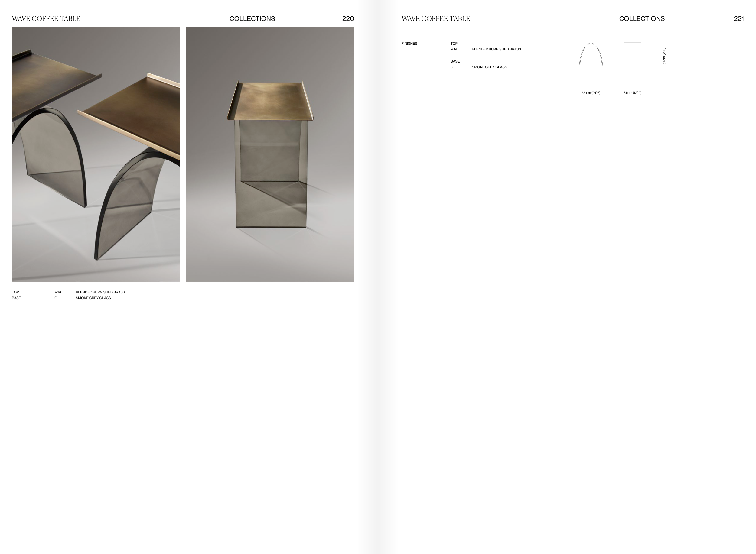Click the left photo of two tables
The height and width of the screenshot is (554, 756).
(x=96, y=154)
